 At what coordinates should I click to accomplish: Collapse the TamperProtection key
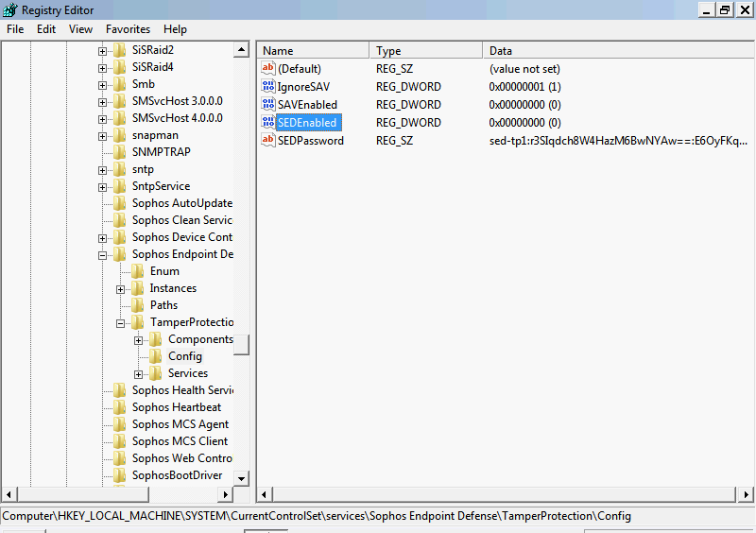tap(121, 323)
